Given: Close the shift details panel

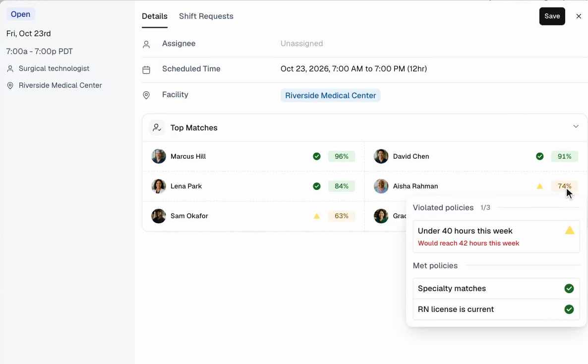Looking at the screenshot, I should (579, 16).
